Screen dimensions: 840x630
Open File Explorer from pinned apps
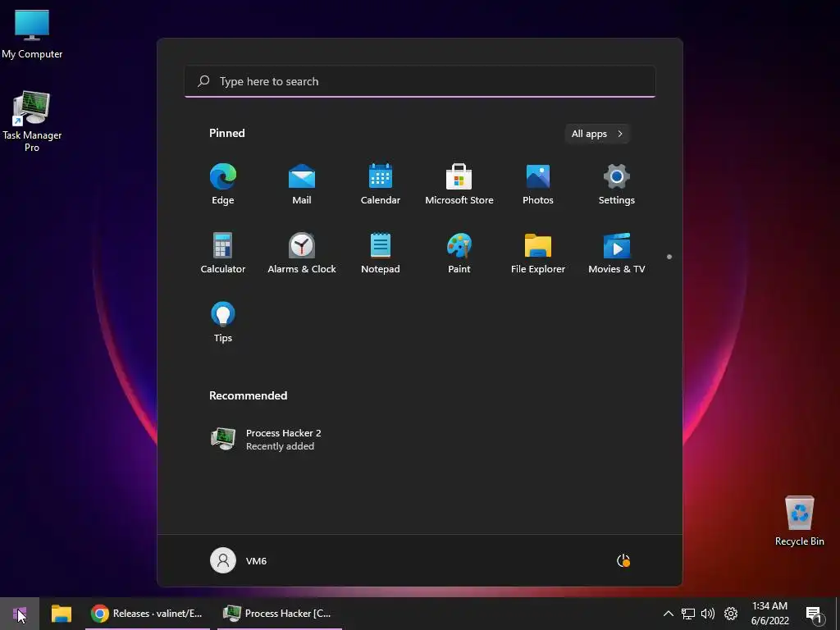(538, 253)
